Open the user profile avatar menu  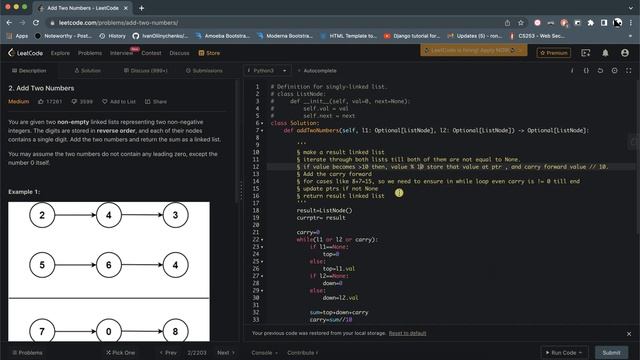pos(624,53)
